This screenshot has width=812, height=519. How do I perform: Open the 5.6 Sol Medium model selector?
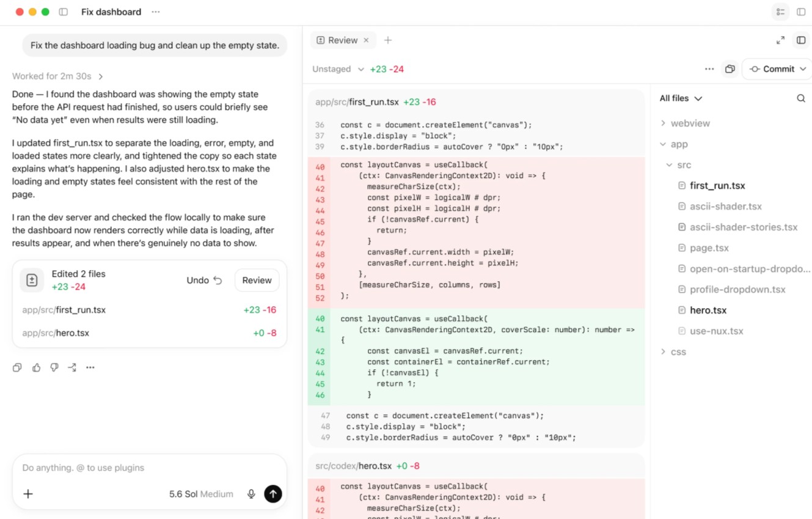(x=201, y=494)
